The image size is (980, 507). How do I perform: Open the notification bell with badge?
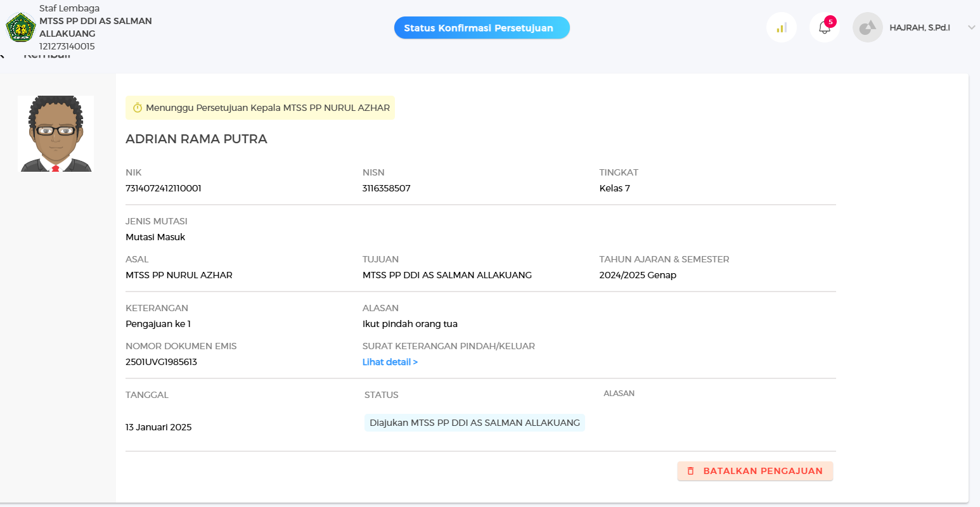coord(824,28)
